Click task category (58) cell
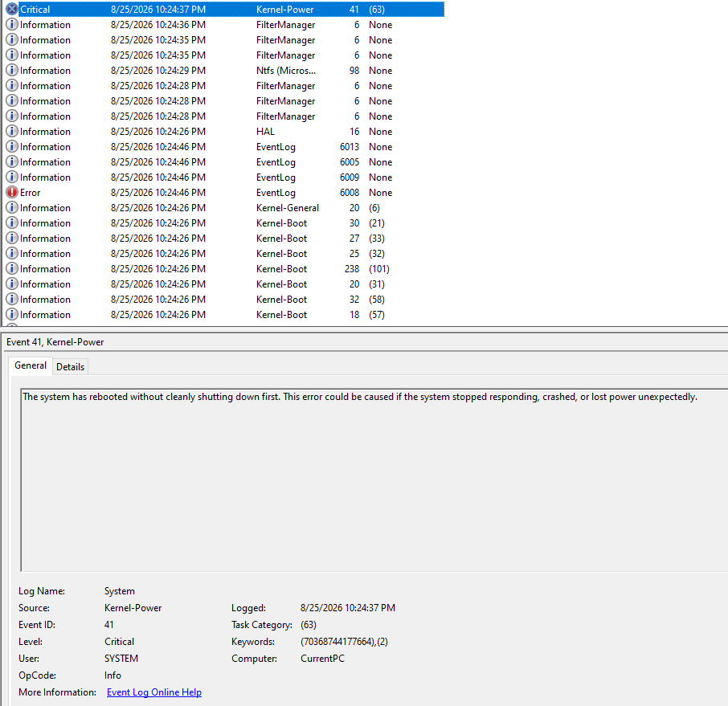The width and height of the screenshot is (728, 706). [377, 299]
